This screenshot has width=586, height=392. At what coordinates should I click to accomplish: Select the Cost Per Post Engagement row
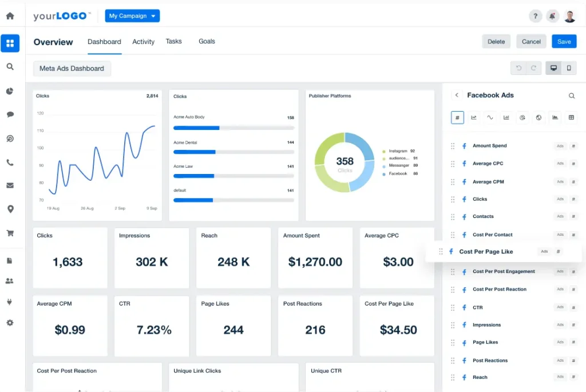click(x=514, y=271)
